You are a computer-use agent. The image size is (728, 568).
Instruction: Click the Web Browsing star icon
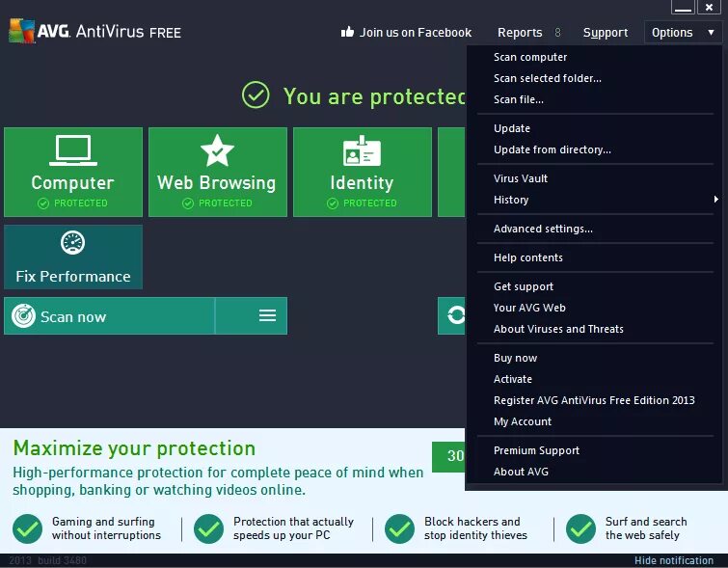pos(217,150)
